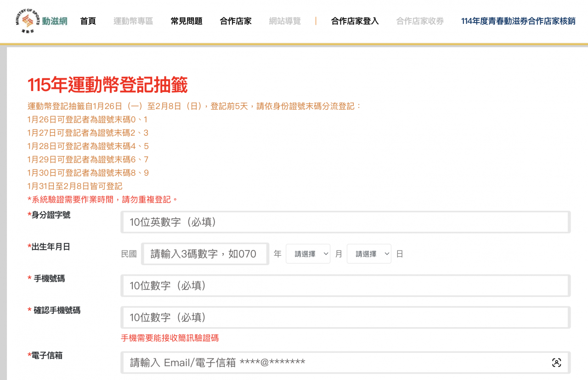Open 網站導覽 from the top menu
The width and height of the screenshot is (588, 380).
(285, 21)
